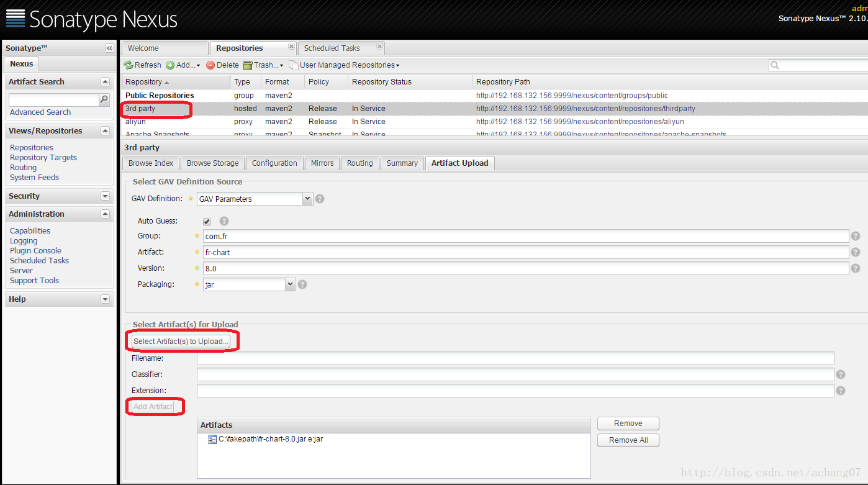
Task: Click the Filename input field
Action: pyautogui.click(x=515, y=358)
